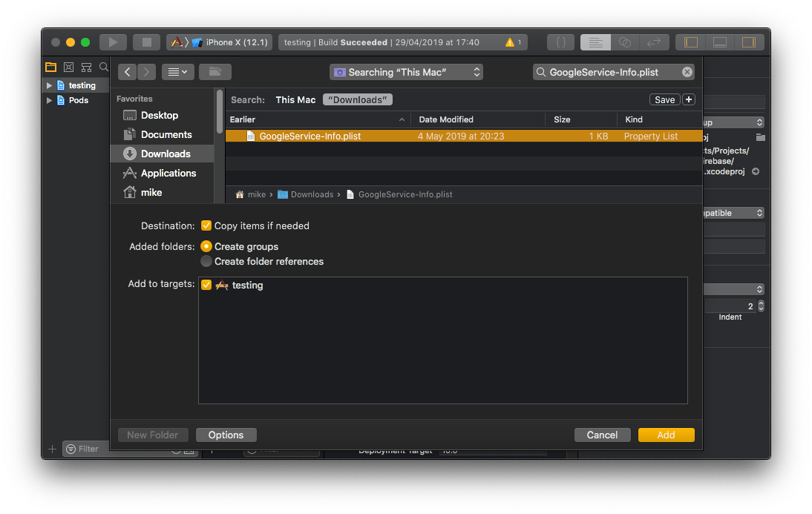Click the build status activity field
Screen dimensions: 812x514
(x=403, y=42)
